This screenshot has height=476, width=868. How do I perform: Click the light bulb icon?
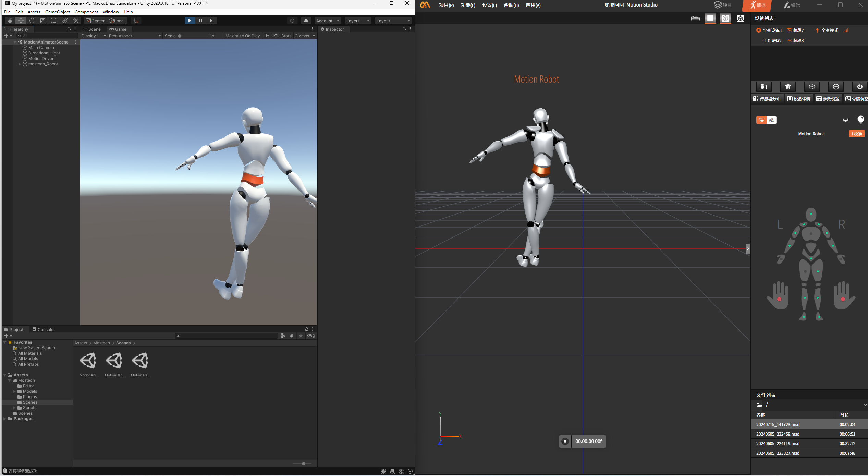coord(860,120)
